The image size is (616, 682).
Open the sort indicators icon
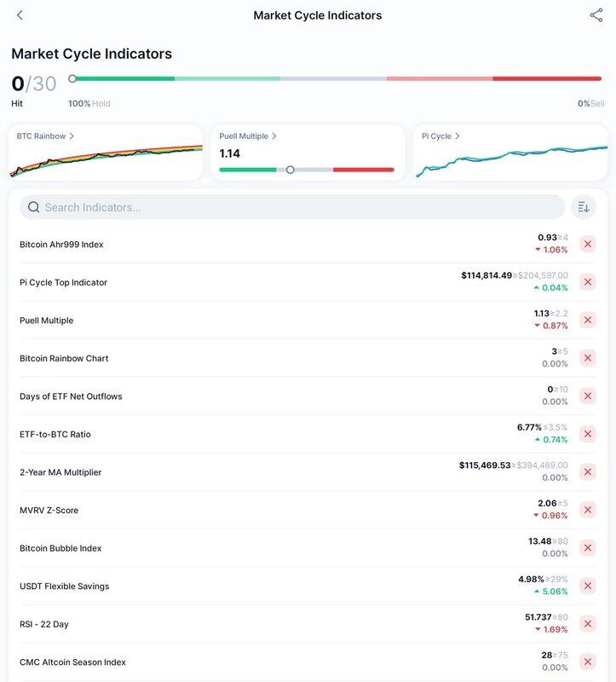[584, 207]
